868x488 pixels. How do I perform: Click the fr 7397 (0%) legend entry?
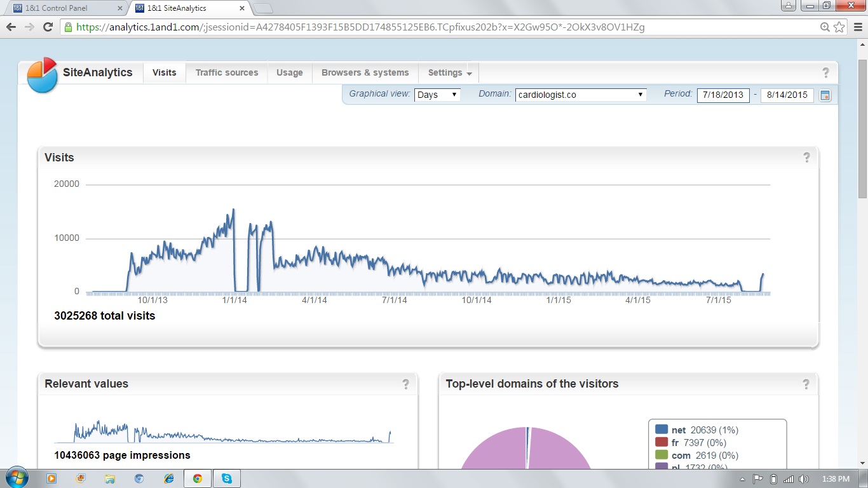[691, 443]
